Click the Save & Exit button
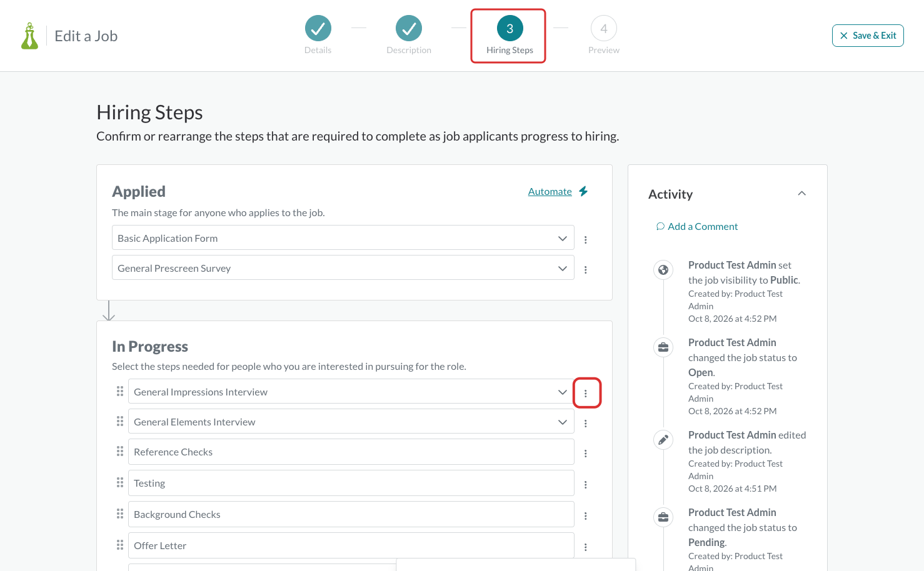Viewport: 924px width, 571px height. pyautogui.click(x=868, y=36)
